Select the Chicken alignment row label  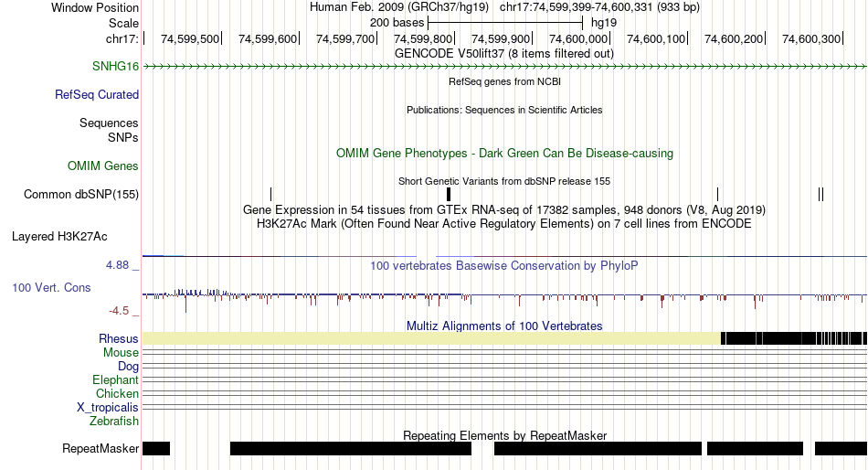[x=117, y=393]
